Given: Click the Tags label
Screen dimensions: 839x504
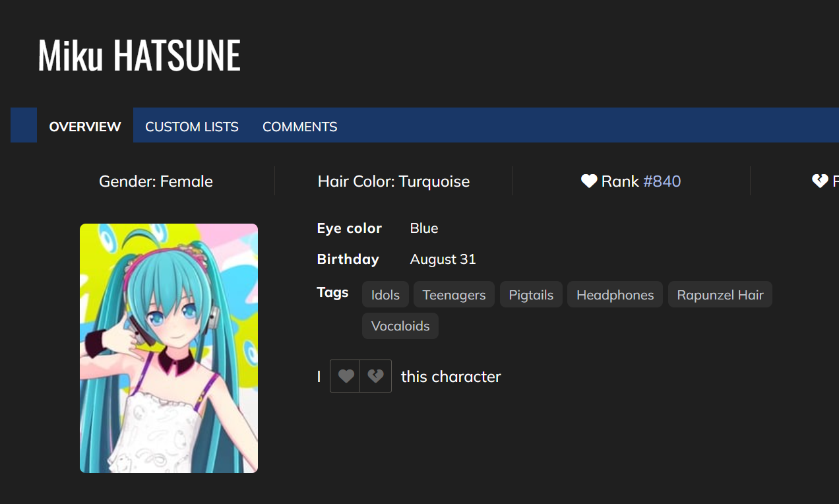Looking at the screenshot, I should click(333, 292).
